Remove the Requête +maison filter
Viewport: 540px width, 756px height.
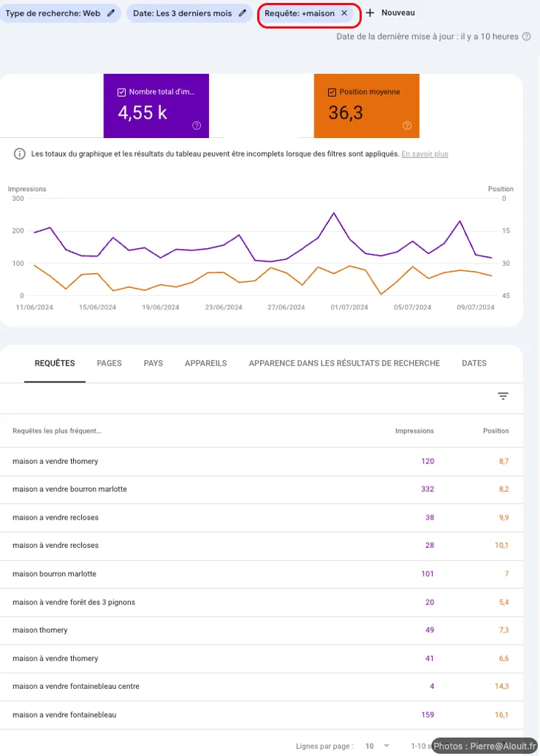pyautogui.click(x=344, y=13)
